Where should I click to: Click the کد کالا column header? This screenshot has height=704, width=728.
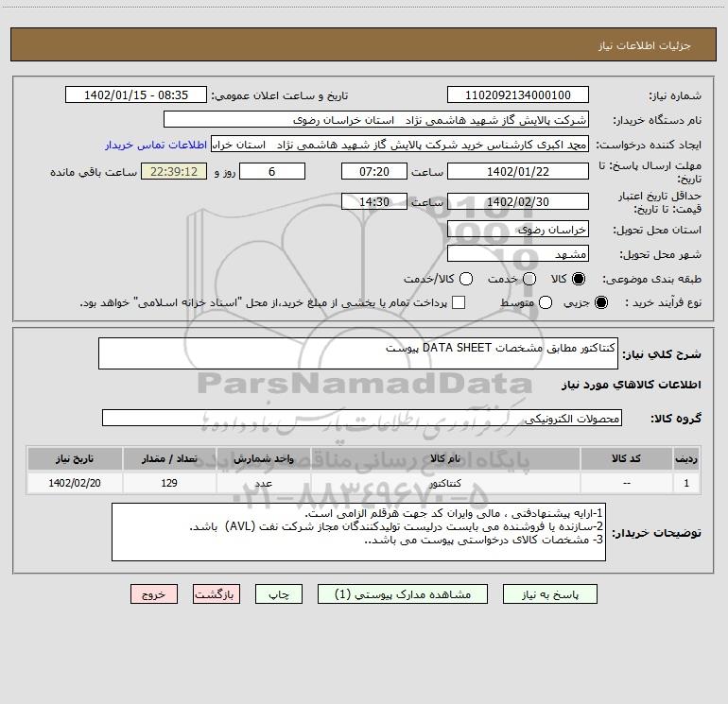click(626, 459)
